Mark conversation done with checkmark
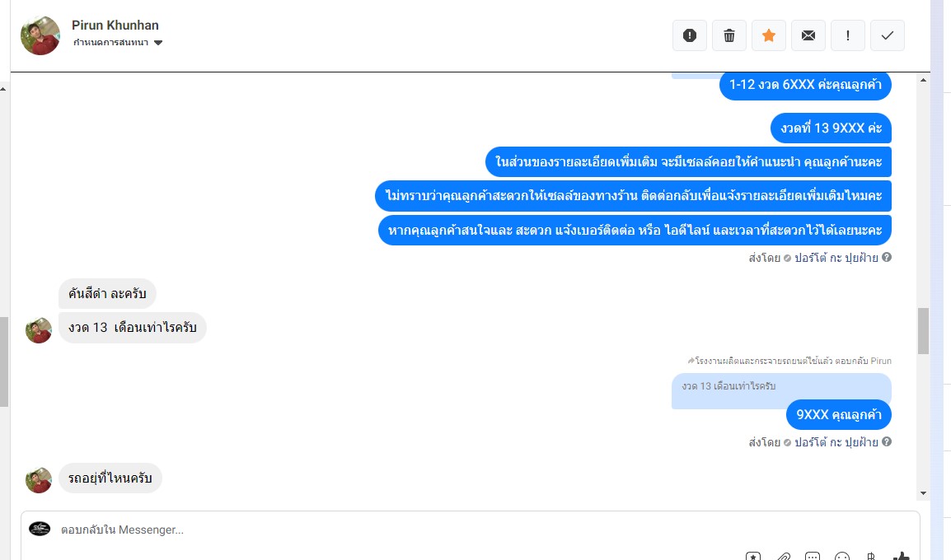Viewport: 951px width, 560px height. click(x=888, y=35)
